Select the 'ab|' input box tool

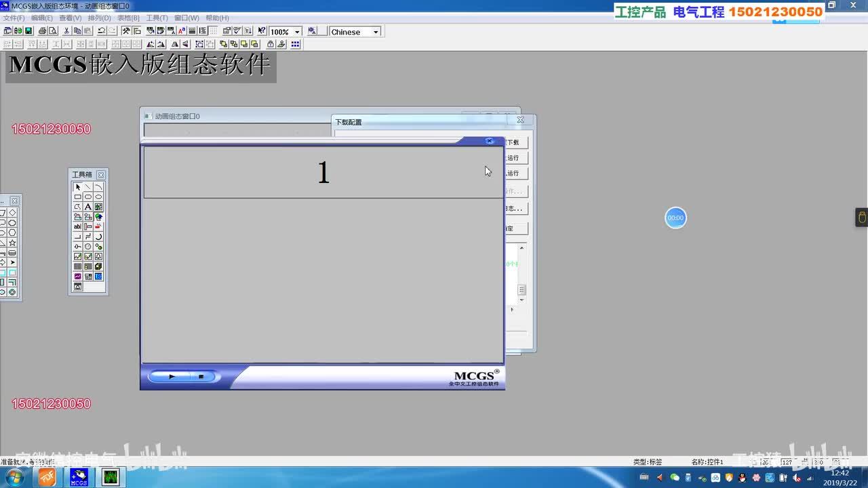[x=78, y=226]
